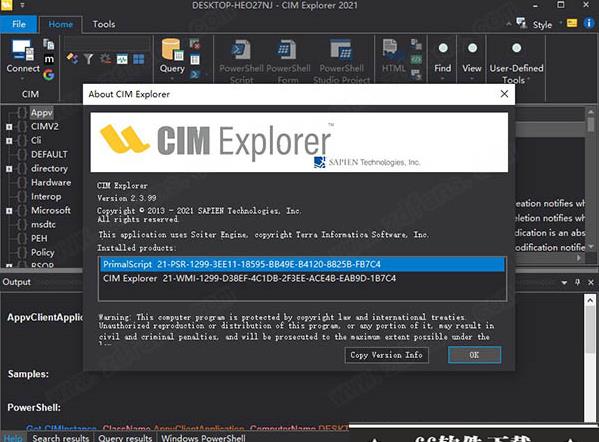Click the right pane vertical scrollbar thumb
This screenshot has height=442, width=599.
591,124
